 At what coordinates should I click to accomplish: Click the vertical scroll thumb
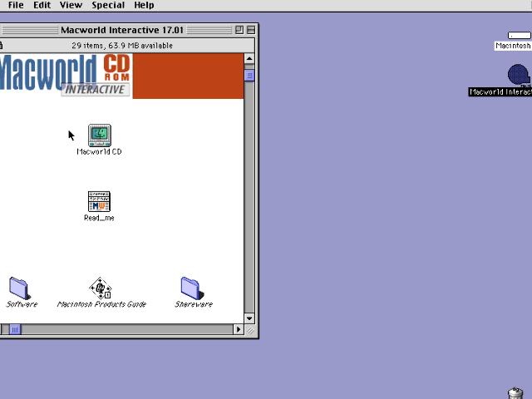pyautogui.click(x=249, y=76)
